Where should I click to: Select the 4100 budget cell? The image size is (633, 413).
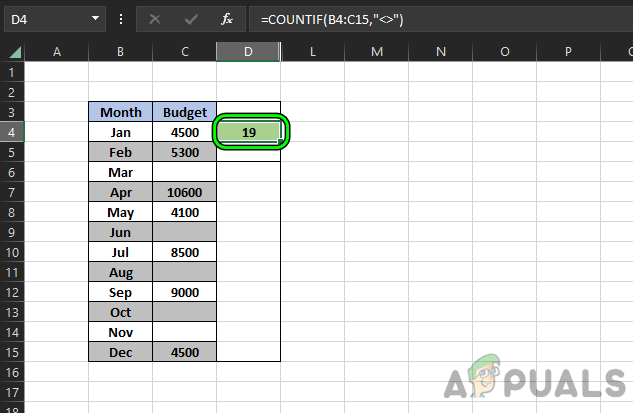pyautogui.click(x=184, y=212)
